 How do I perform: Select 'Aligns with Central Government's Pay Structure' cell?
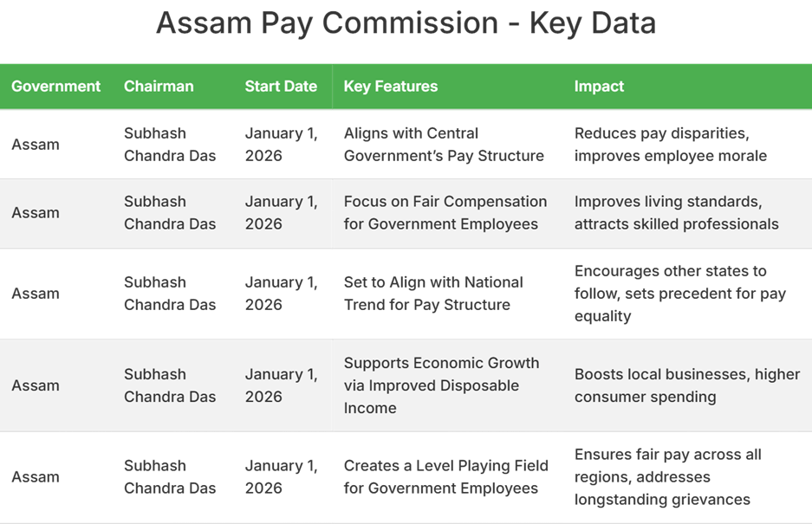[x=444, y=145]
